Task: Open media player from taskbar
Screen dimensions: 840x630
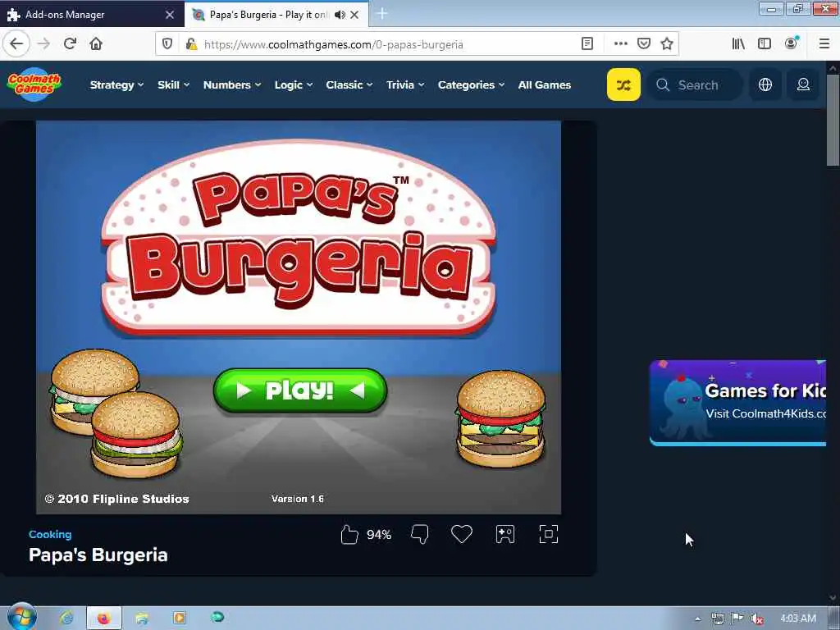Action: pyautogui.click(x=180, y=619)
